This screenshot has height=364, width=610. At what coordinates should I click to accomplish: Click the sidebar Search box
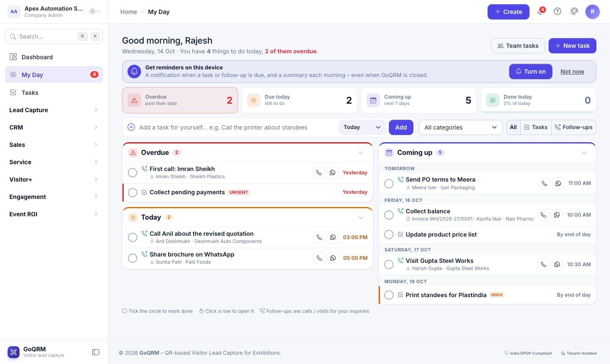[x=54, y=36]
